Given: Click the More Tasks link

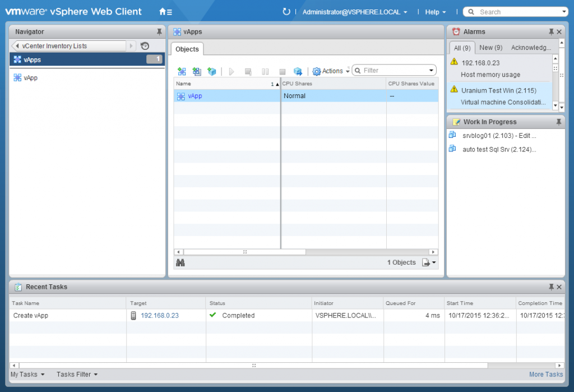Looking at the screenshot, I should coord(545,375).
